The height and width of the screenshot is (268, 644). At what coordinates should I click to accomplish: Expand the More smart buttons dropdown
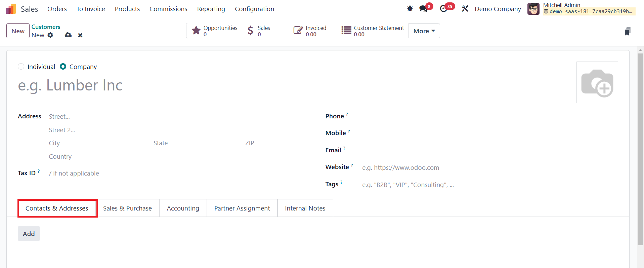coord(424,31)
